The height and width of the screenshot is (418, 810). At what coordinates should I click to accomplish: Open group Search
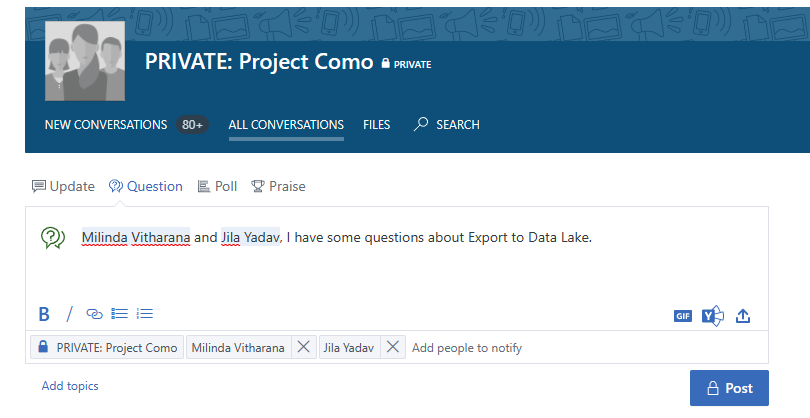[447, 125]
